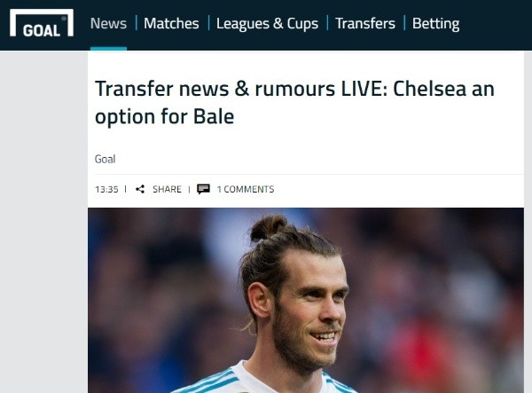Click the SHARE label text
The height and width of the screenshot is (393, 532).
pyautogui.click(x=167, y=189)
